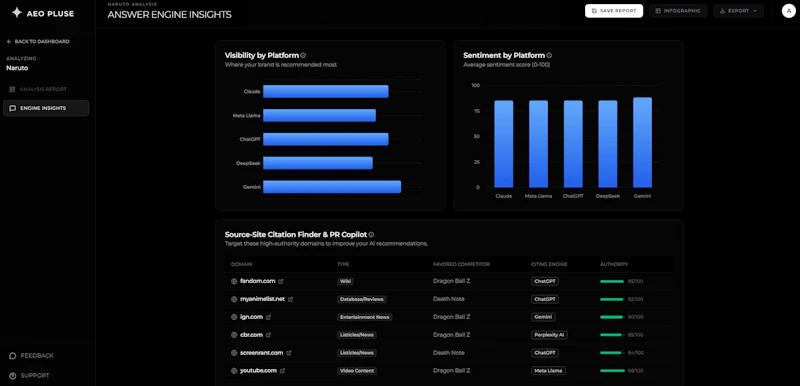Click info icon beside Sentiment by Platform
800x386 pixels.
(549, 55)
